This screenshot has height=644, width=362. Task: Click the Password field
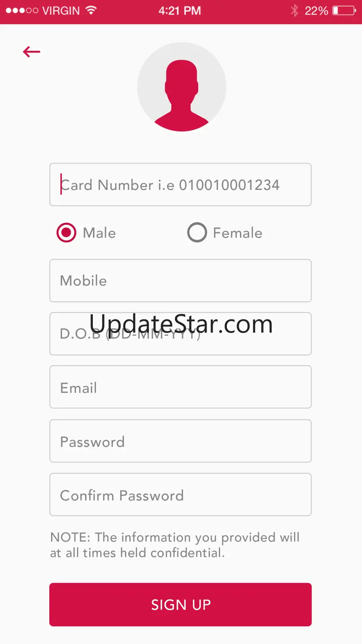click(181, 441)
